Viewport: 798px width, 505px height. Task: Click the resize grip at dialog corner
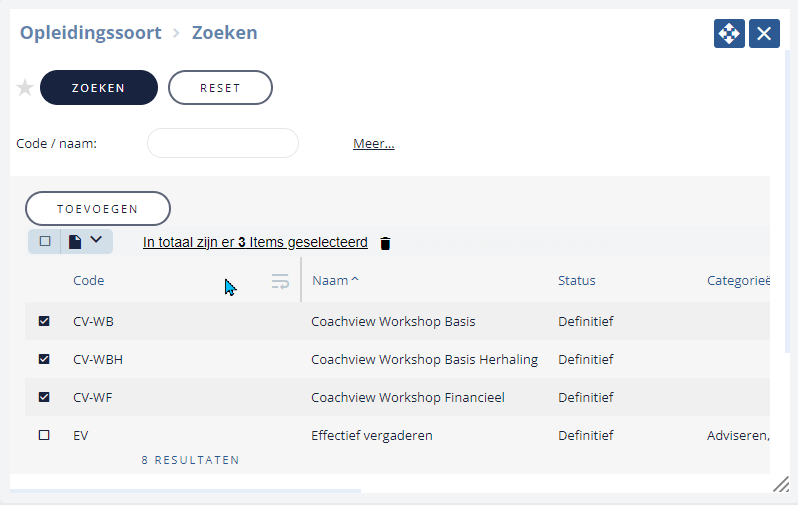781,484
